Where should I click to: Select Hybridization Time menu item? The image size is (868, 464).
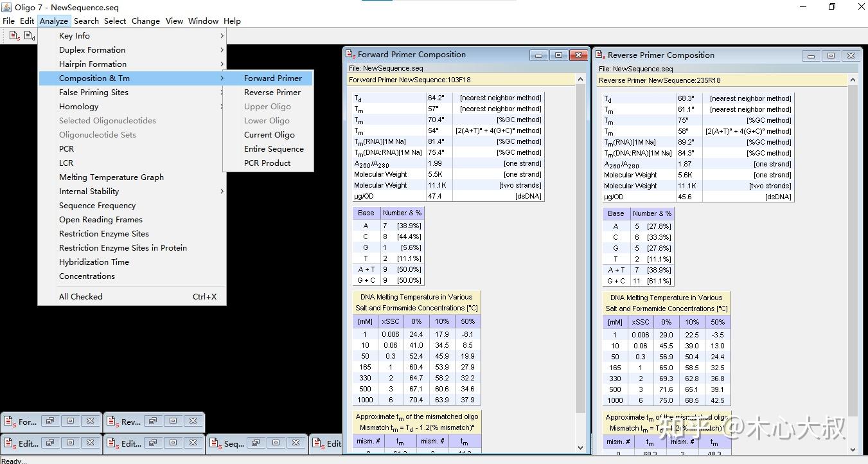click(132, 262)
